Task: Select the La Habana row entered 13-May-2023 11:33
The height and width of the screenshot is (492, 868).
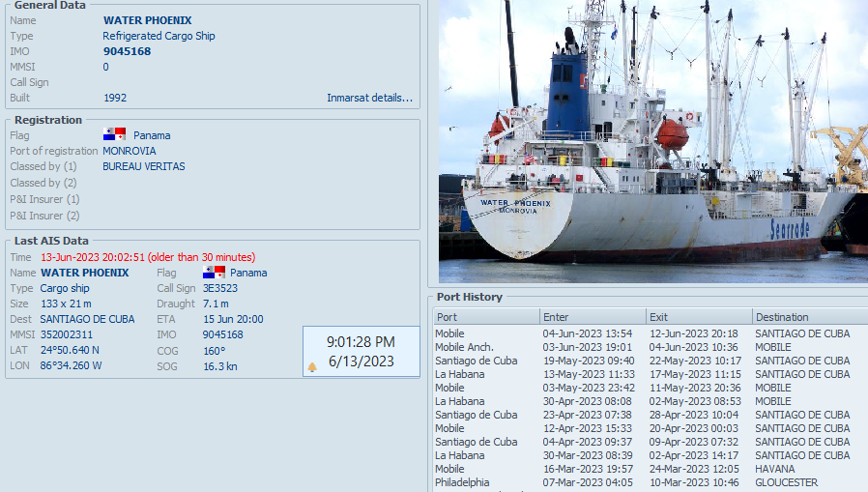Action: point(651,374)
